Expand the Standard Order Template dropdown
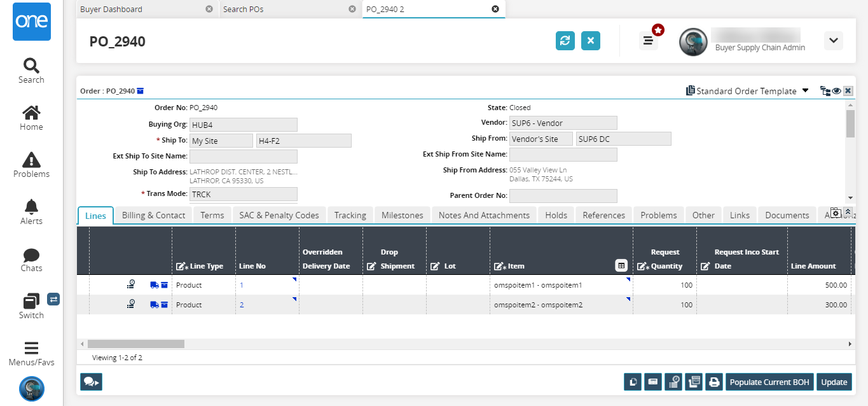This screenshot has width=868, height=406. [805, 91]
